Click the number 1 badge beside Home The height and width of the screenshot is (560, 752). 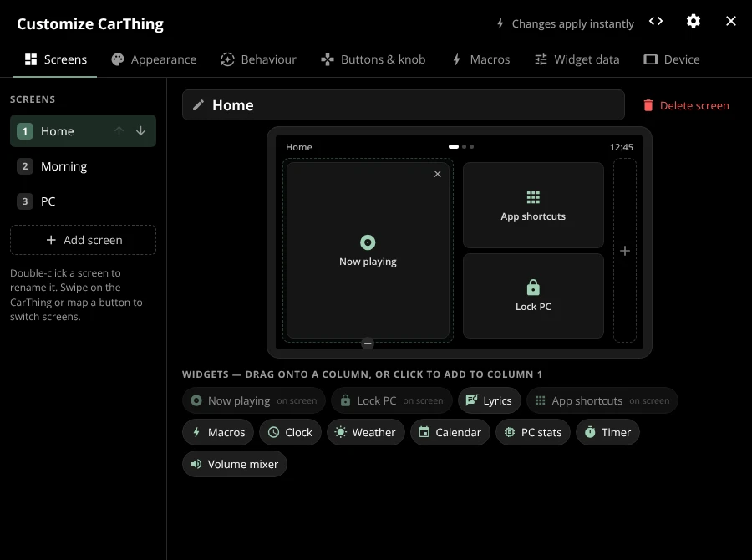[x=25, y=131]
